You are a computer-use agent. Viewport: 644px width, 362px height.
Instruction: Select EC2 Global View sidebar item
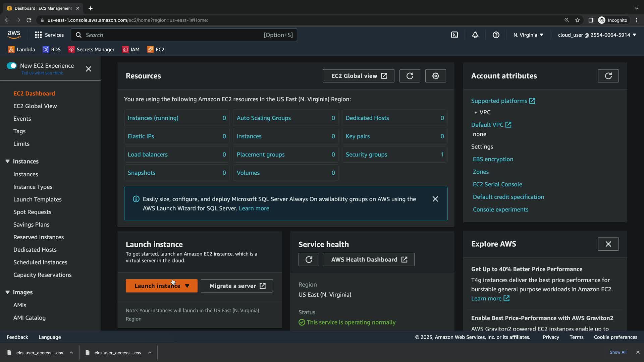pos(35,106)
